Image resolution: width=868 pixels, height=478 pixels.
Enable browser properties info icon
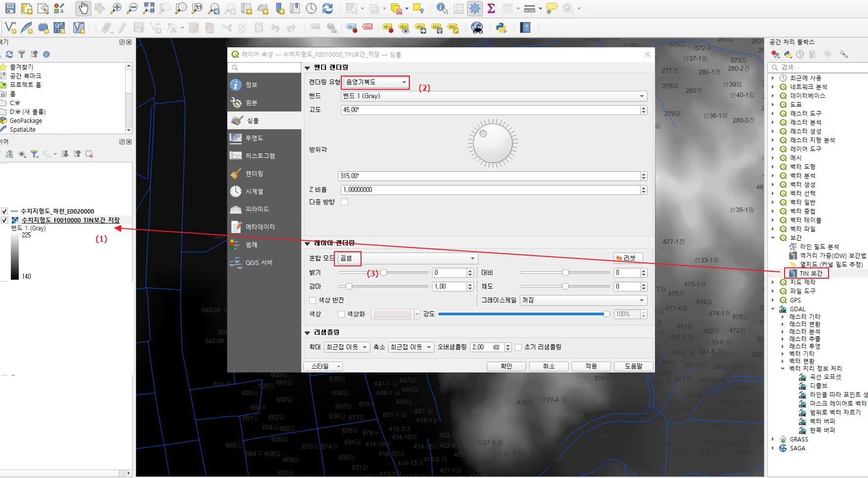pyautogui.click(x=46, y=54)
